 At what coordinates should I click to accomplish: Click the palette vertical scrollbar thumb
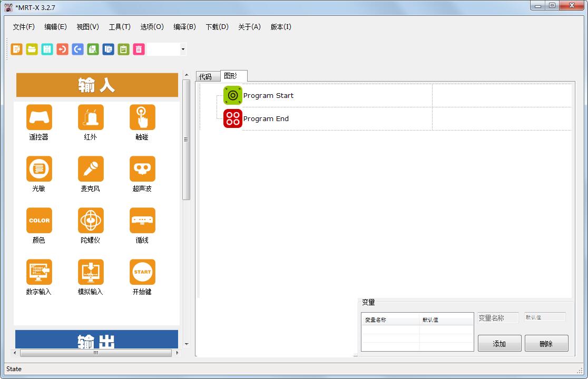point(186,139)
